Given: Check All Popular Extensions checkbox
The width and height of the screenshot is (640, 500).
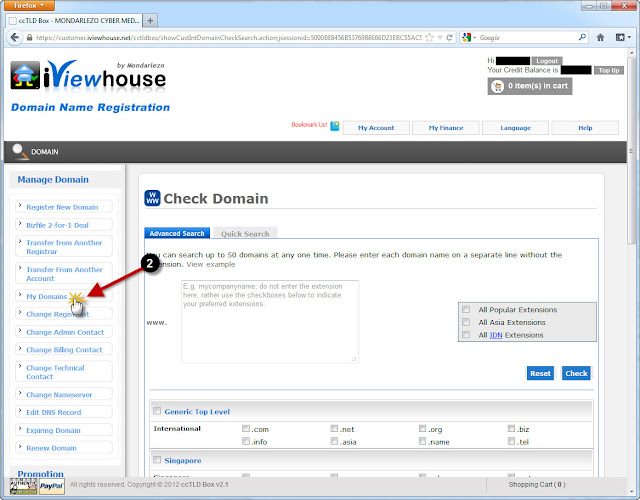Looking at the screenshot, I should point(466,309).
